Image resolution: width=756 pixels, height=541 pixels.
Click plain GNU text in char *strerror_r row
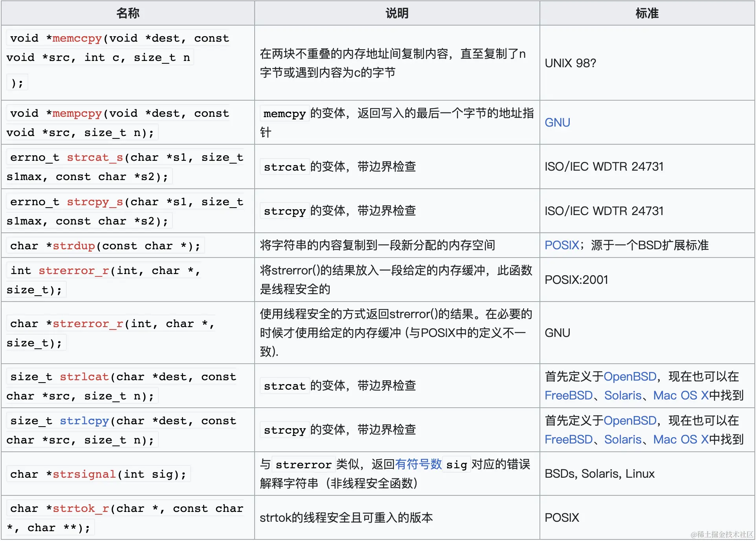point(557,333)
